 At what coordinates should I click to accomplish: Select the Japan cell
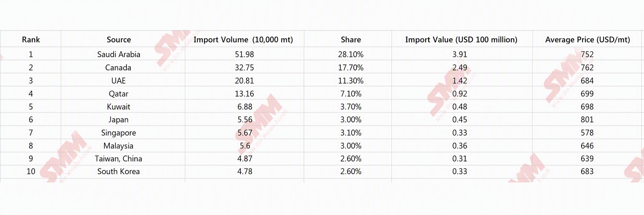(x=118, y=120)
